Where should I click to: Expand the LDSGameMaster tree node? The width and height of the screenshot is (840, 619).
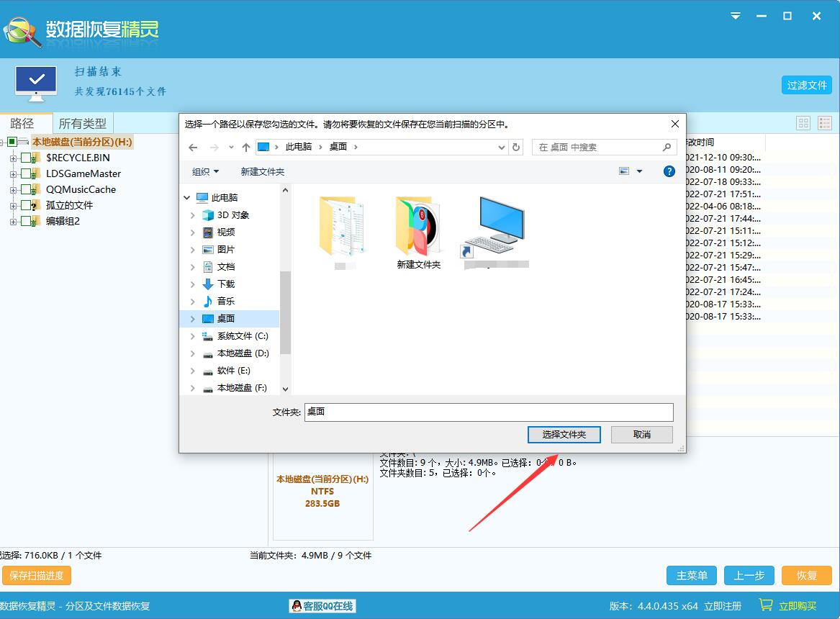(x=13, y=174)
